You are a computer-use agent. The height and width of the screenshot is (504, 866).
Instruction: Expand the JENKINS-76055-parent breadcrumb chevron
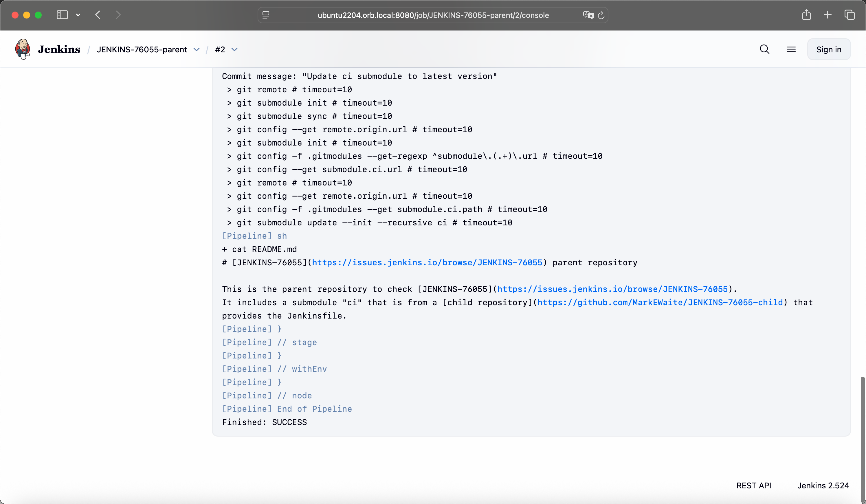point(197,49)
